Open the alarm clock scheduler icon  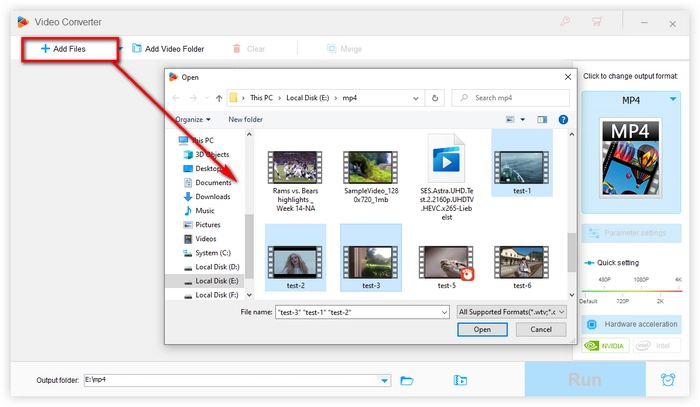coord(667,380)
